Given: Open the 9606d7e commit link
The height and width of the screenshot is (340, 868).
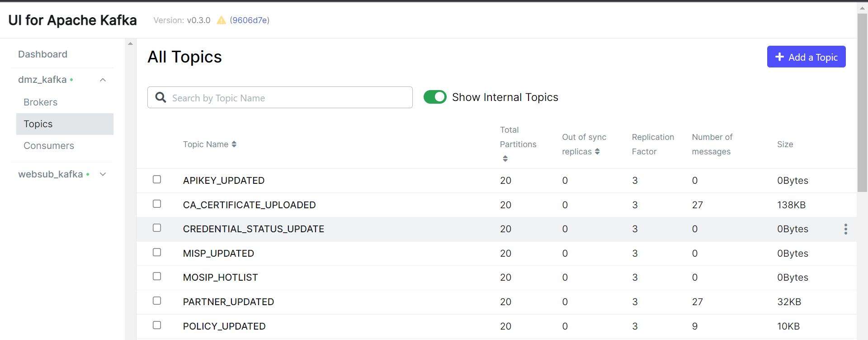Looking at the screenshot, I should tap(250, 20).
